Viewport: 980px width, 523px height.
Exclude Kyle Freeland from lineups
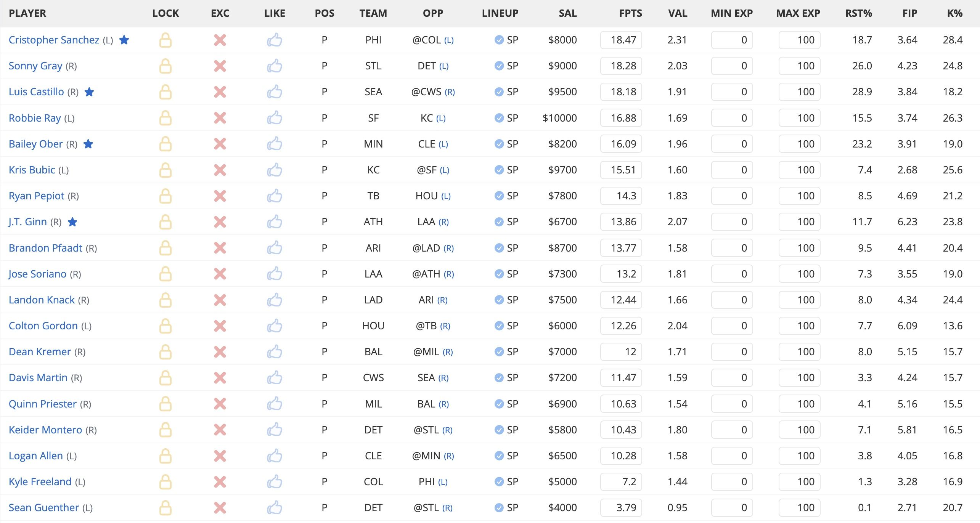click(x=220, y=482)
